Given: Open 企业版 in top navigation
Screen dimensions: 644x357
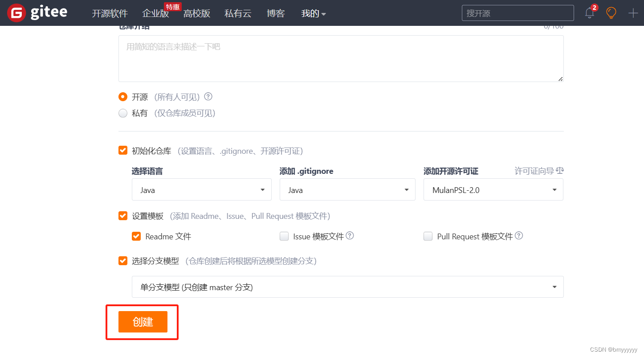Looking at the screenshot, I should pyautogui.click(x=155, y=13).
